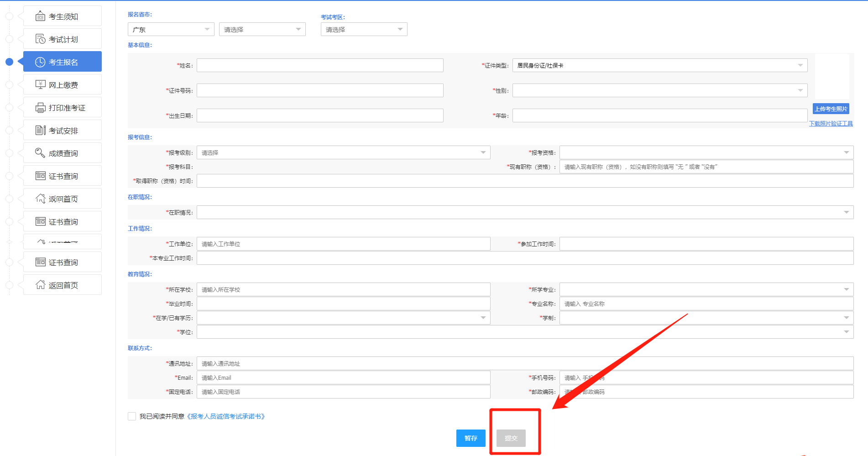Click the 固定电话 input field
The image size is (868, 456).
(x=344, y=392)
